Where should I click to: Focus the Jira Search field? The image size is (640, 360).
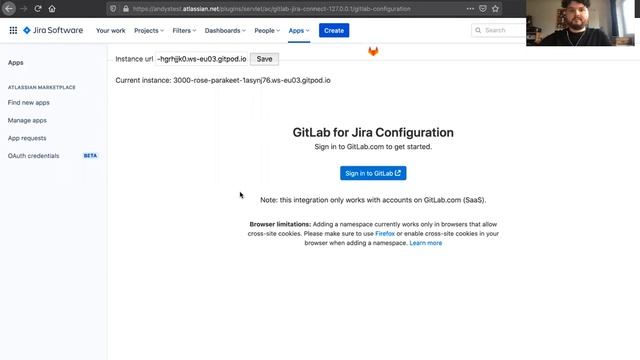click(x=499, y=30)
